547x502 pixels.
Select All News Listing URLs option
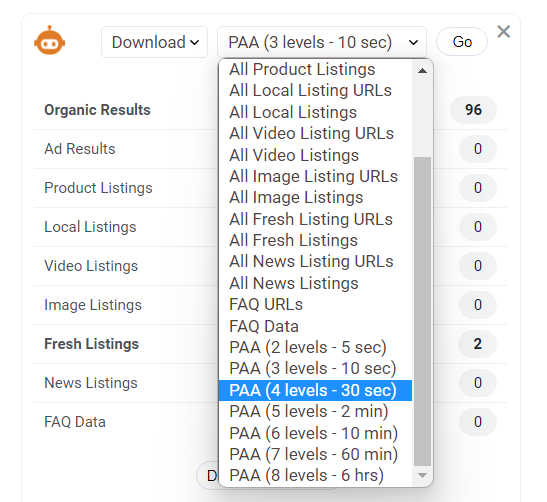pyautogui.click(x=315, y=261)
